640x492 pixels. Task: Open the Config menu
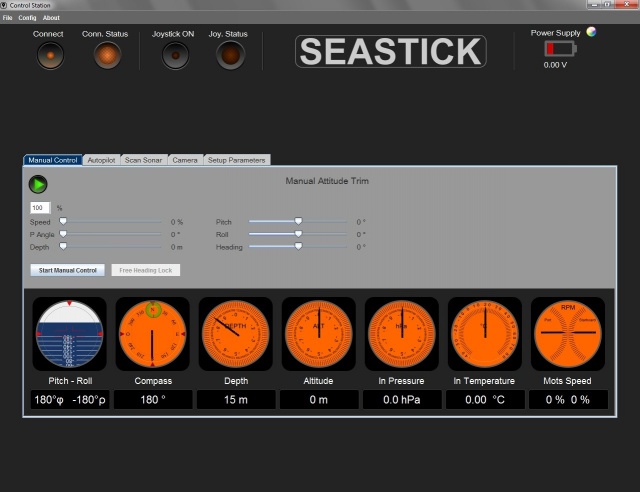click(x=27, y=18)
